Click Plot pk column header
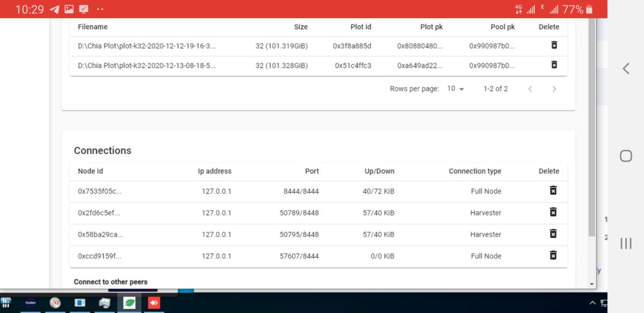The width and height of the screenshot is (644, 313). [432, 27]
